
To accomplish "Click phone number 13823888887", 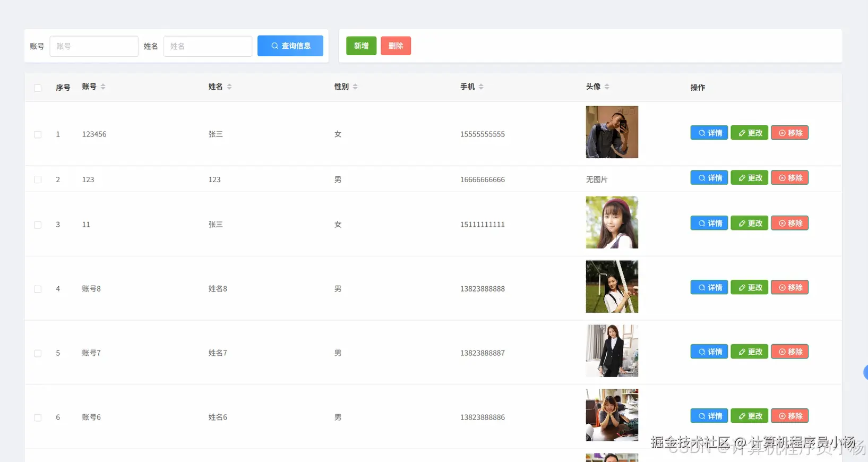I will click(483, 353).
